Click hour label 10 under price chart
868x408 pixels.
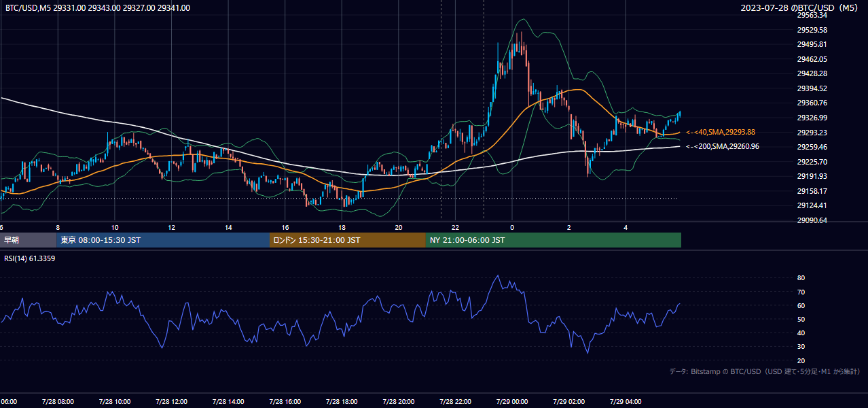point(115,228)
